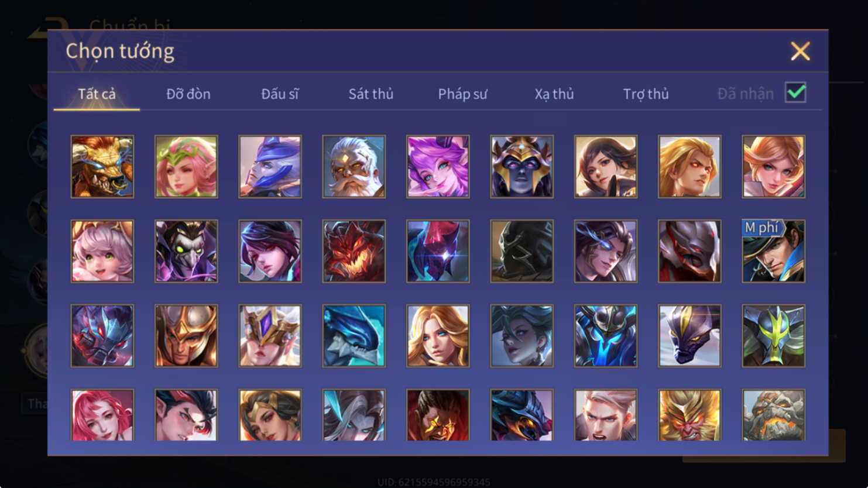Select the blue shark-like creature hero
This screenshot has height=488, width=868.
(x=354, y=336)
